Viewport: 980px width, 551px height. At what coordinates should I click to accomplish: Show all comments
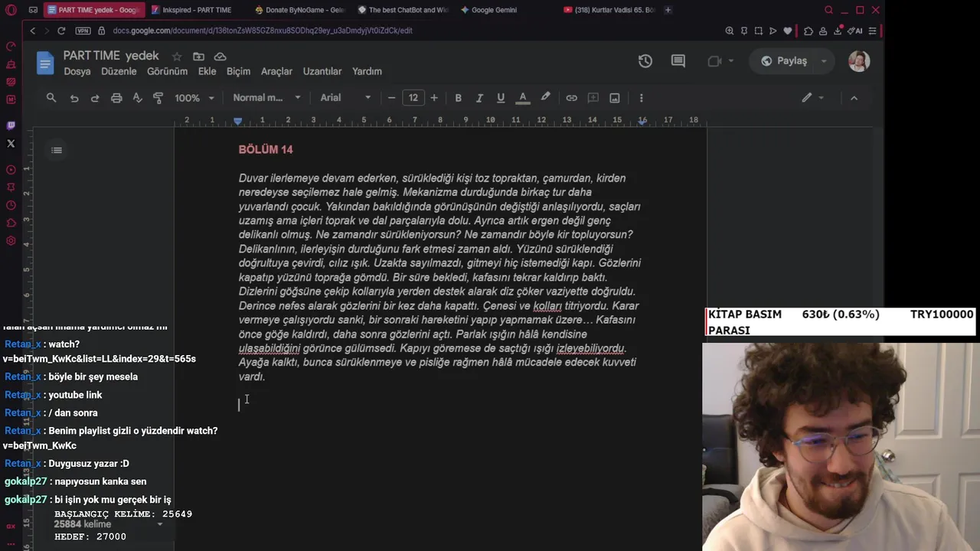click(678, 61)
